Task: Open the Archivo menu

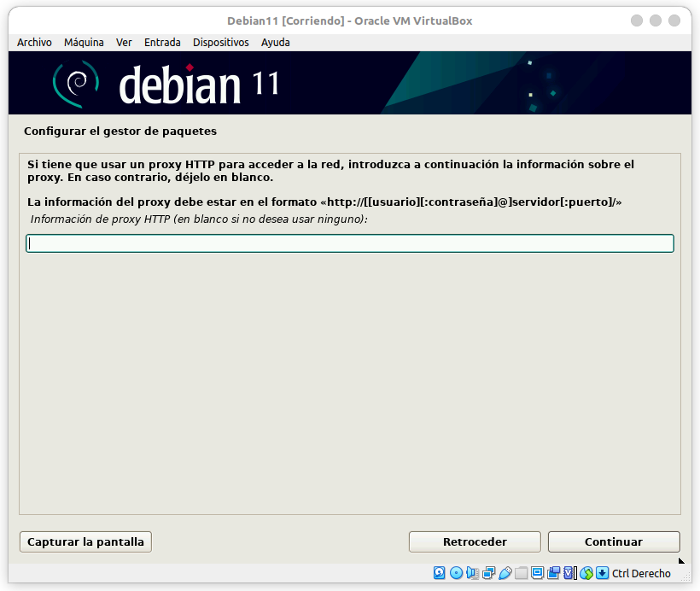Action: [34, 43]
